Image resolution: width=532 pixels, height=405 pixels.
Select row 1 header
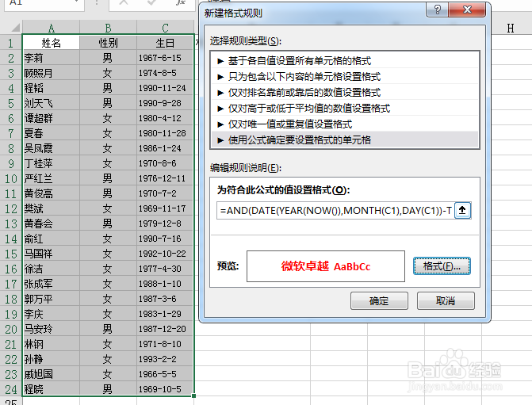(10, 43)
